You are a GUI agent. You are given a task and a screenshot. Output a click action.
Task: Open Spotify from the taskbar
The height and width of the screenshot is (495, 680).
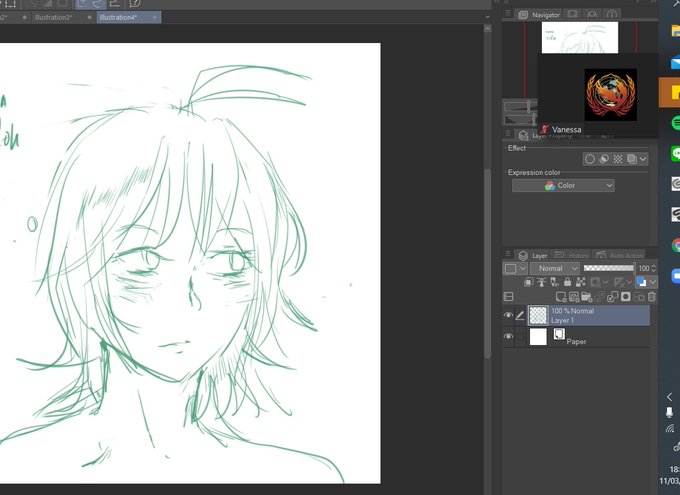[x=675, y=123]
